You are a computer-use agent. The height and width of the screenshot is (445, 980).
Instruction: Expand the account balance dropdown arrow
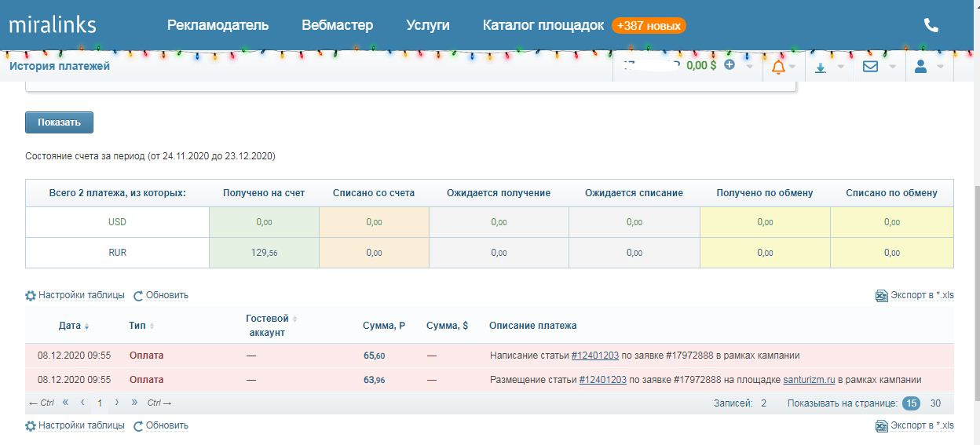click(x=750, y=67)
